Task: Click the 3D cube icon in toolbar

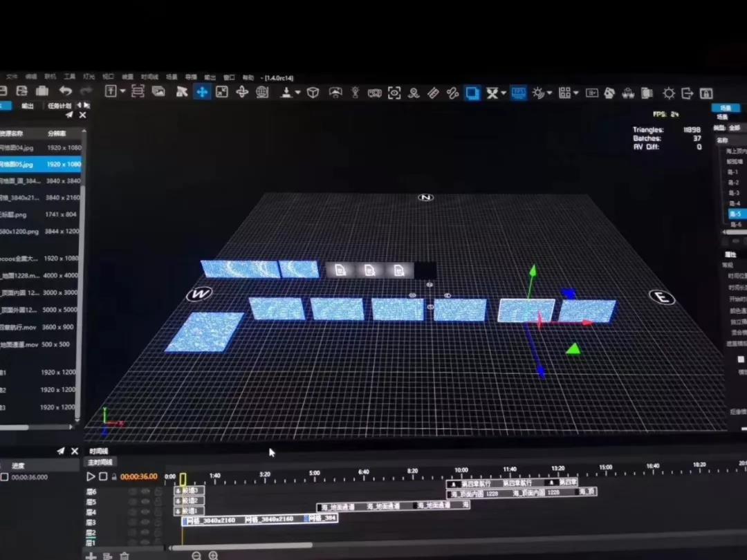Action: point(313,93)
